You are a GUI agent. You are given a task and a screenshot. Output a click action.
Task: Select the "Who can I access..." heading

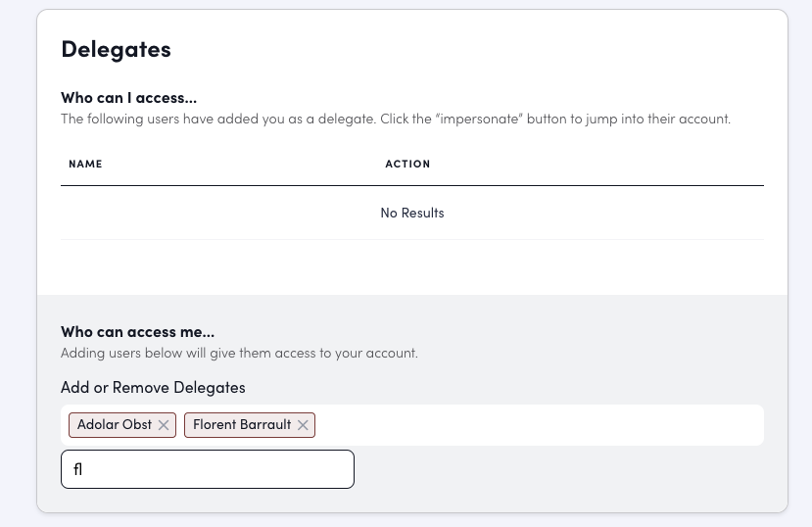[128, 98]
